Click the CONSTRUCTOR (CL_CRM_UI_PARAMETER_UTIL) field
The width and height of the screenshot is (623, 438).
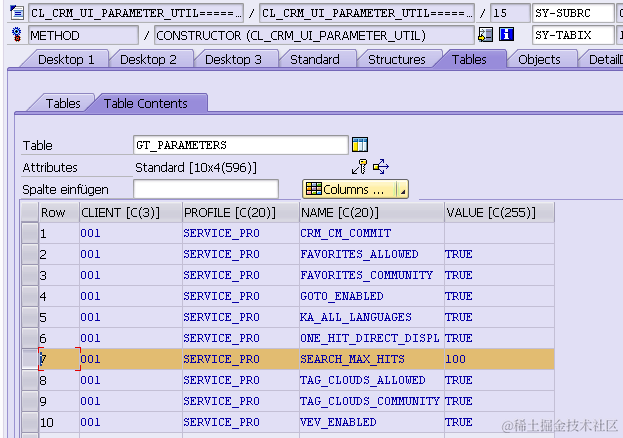tap(314, 35)
